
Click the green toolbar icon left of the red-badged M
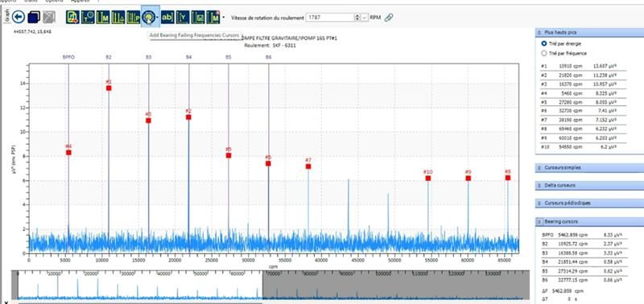(x=198, y=17)
